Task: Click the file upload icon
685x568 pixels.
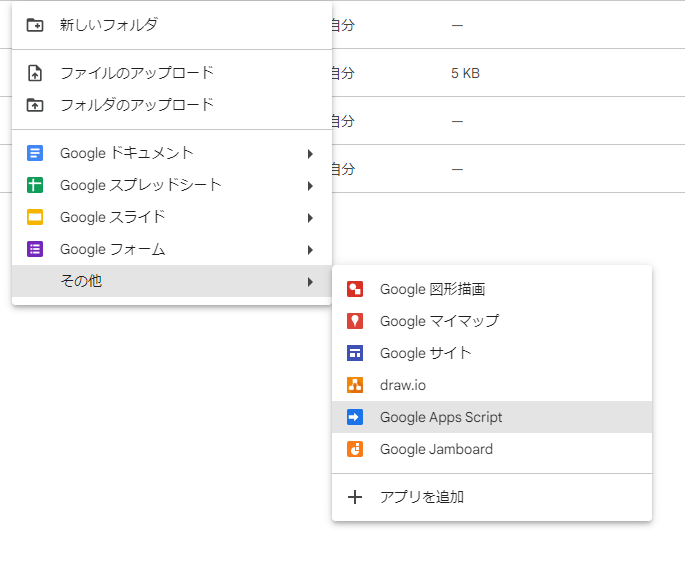Action: (x=35, y=73)
